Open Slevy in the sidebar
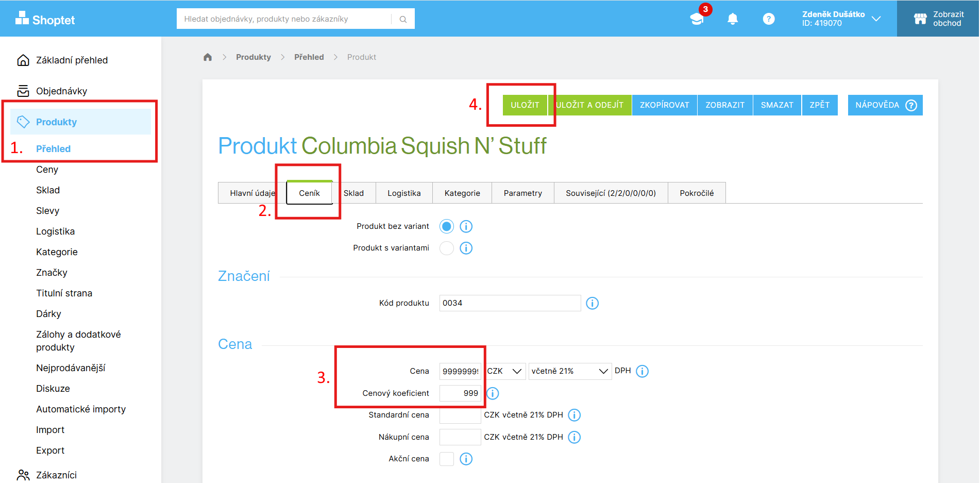This screenshot has height=483, width=980. pyautogui.click(x=47, y=211)
